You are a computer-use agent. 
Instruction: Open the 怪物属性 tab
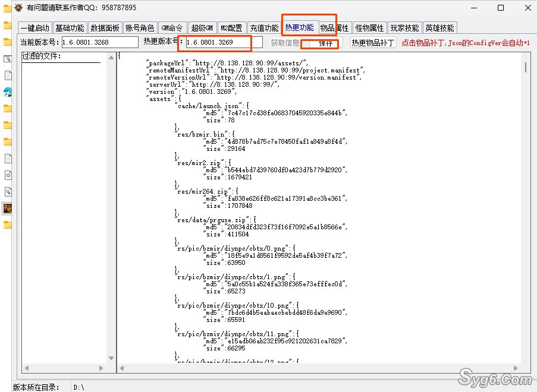coord(369,28)
